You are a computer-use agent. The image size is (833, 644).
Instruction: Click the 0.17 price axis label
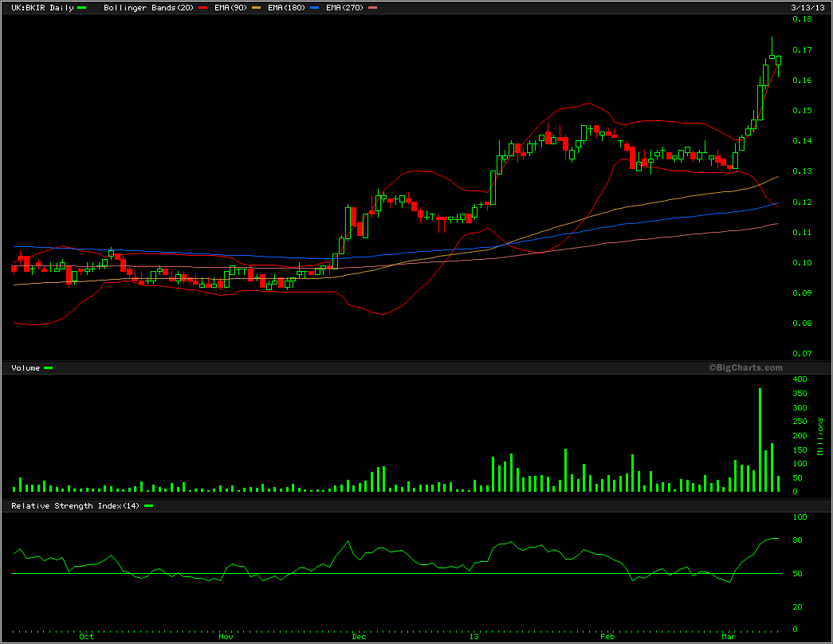pyautogui.click(x=802, y=50)
